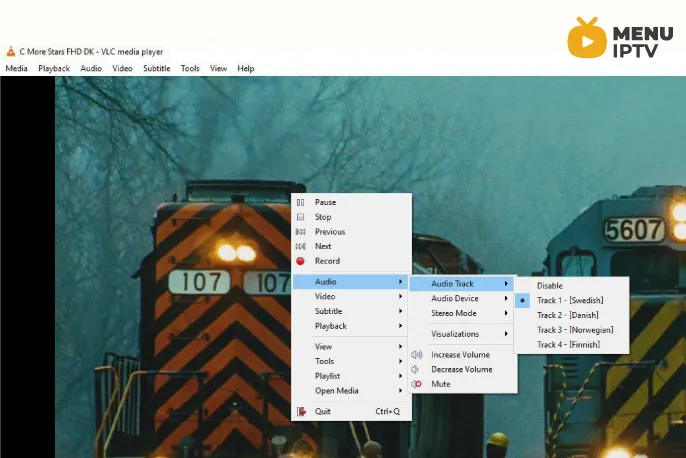Open the Playback menu in menu bar
The height and width of the screenshot is (458, 686).
(x=54, y=68)
